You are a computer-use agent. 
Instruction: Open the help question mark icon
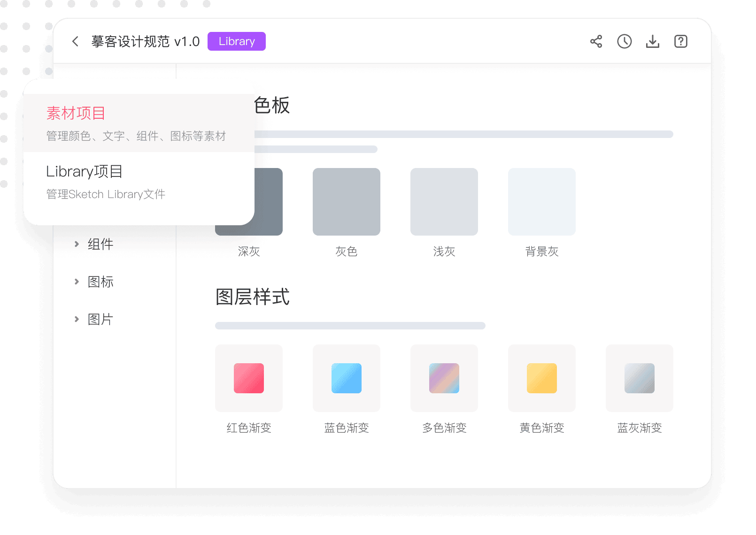[x=680, y=41]
